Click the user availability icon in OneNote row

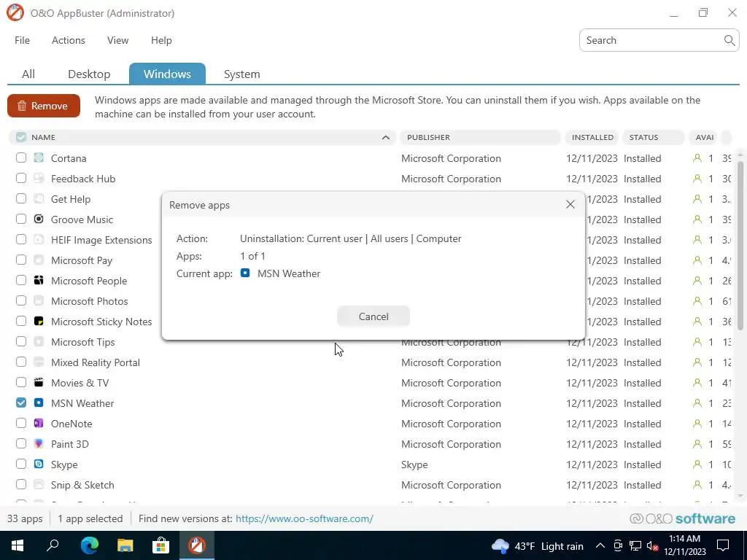[x=697, y=424]
